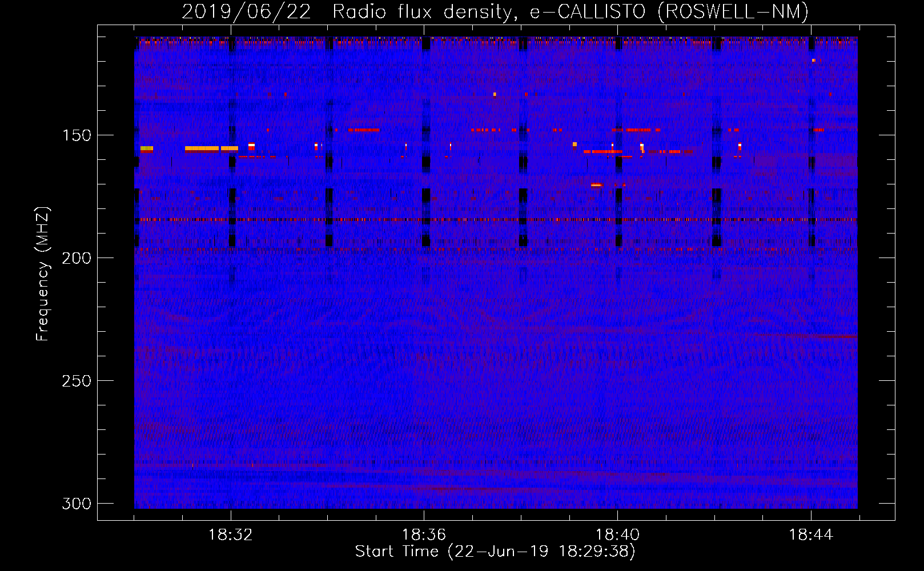Viewport: 924px width, 571px height.
Task: Click the 18:40 time tick label
Action: pyautogui.click(x=617, y=535)
